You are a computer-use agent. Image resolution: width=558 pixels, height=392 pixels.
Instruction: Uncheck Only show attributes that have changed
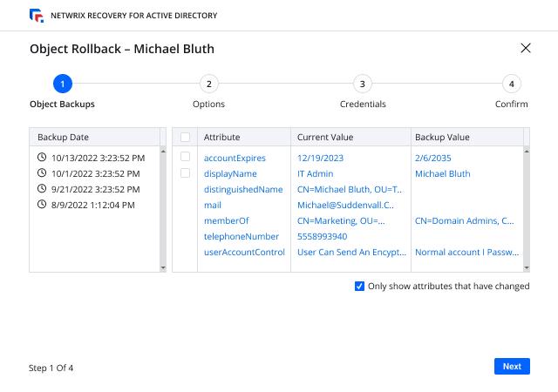tap(360, 286)
